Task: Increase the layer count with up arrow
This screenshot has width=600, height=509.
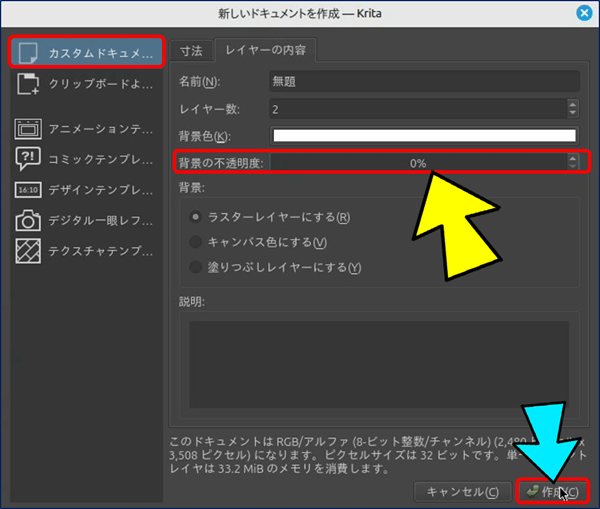Action: 572,103
